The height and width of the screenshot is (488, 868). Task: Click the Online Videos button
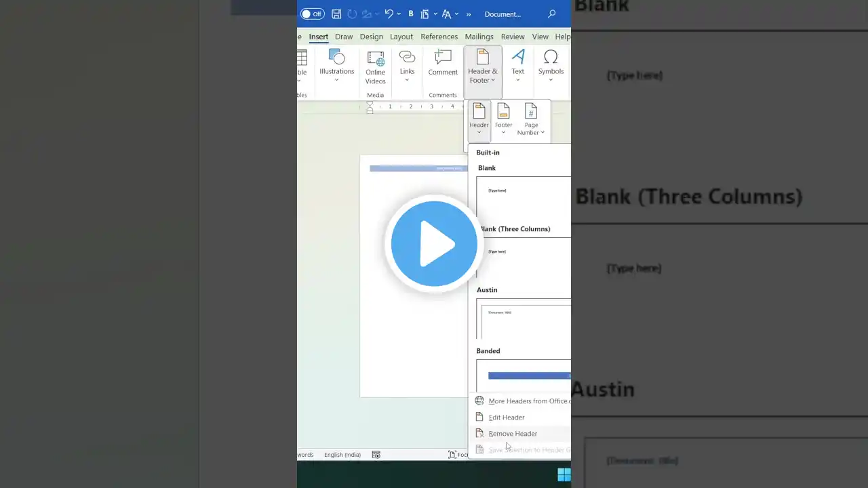[x=376, y=68]
